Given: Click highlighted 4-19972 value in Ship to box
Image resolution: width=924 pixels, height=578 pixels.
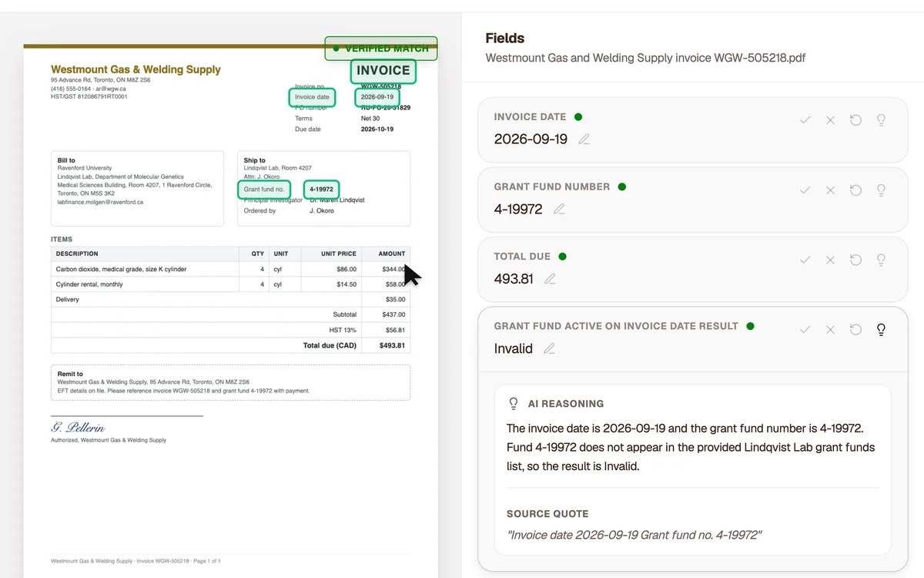Looking at the screenshot, I should click(321, 189).
